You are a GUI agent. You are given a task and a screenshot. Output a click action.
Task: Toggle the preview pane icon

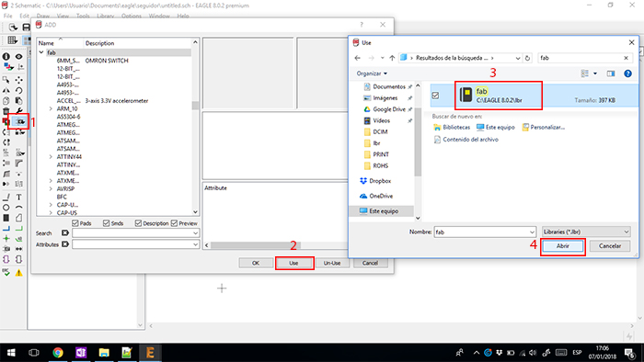[611, 74]
